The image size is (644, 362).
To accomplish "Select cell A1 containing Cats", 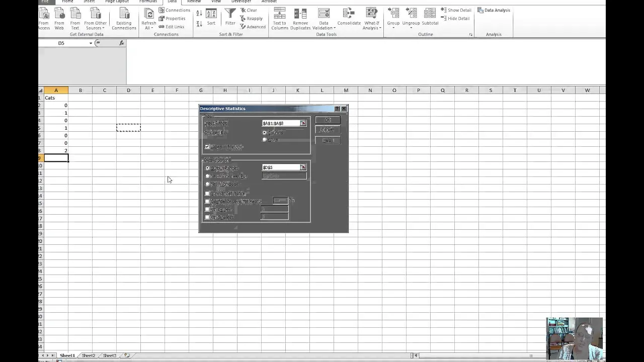I will coord(56,98).
